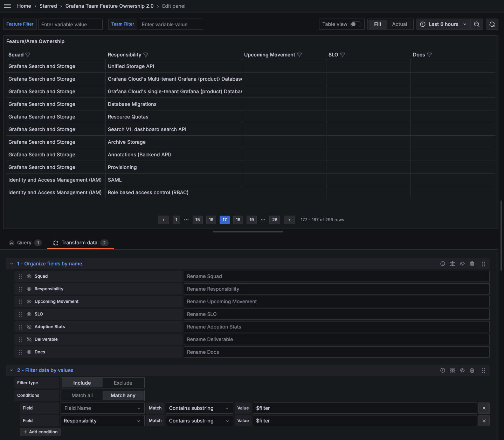Refresh the dashboard data
The width and height of the screenshot is (504, 440).
coord(492,24)
